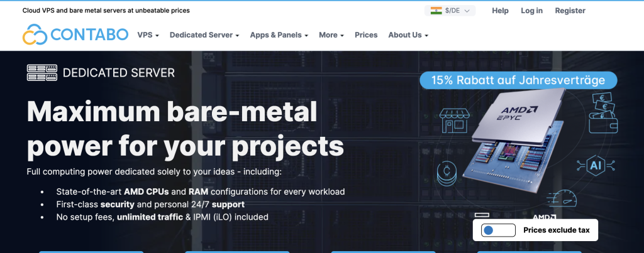
Task: Click the AI chip icon
Action: click(x=595, y=165)
